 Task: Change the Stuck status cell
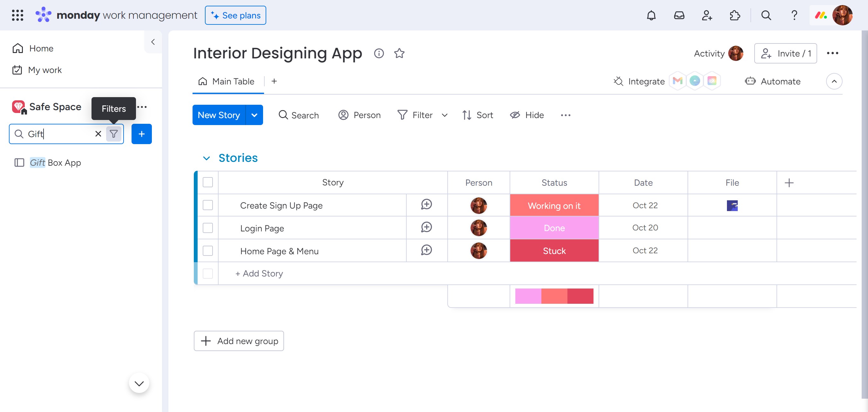(x=554, y=250)
